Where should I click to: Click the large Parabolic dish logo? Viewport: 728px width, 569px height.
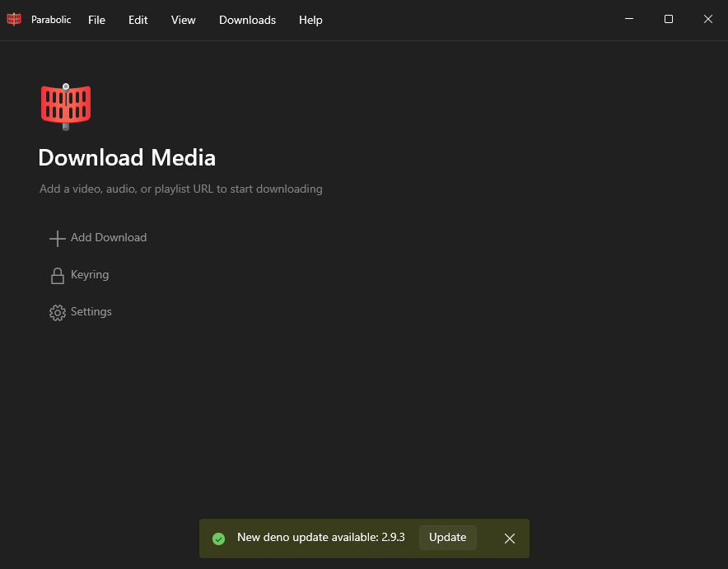coord(66,107)
